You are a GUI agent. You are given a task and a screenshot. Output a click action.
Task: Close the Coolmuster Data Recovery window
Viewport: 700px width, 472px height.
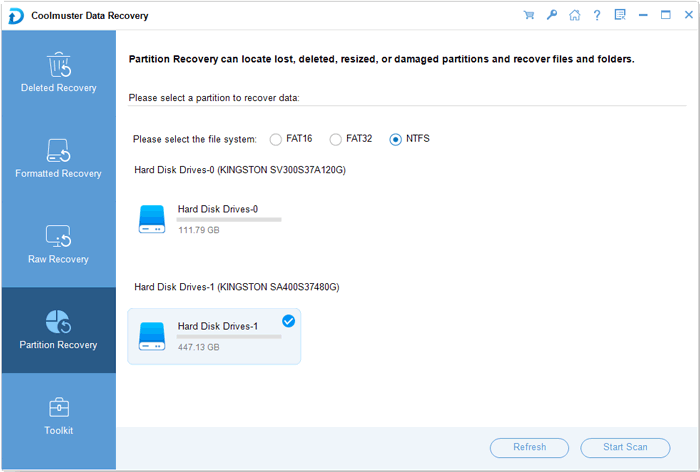689,15
